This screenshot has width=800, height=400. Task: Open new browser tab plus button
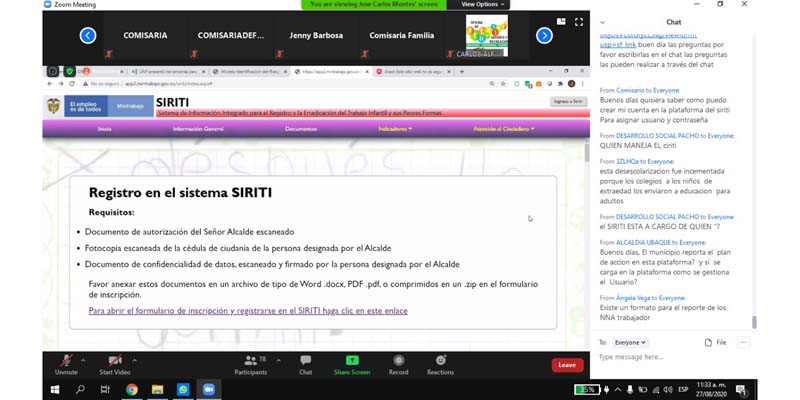click(462, 71)
